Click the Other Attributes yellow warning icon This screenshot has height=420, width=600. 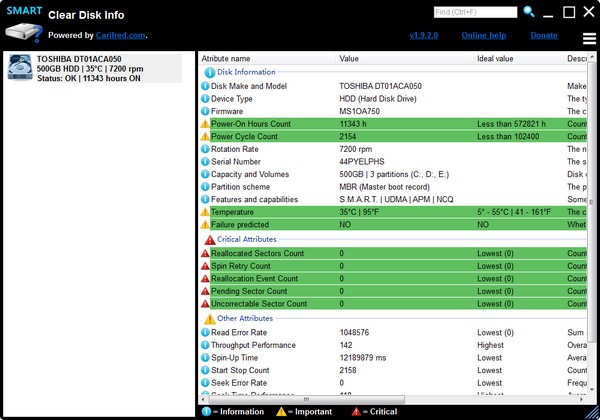209,319
